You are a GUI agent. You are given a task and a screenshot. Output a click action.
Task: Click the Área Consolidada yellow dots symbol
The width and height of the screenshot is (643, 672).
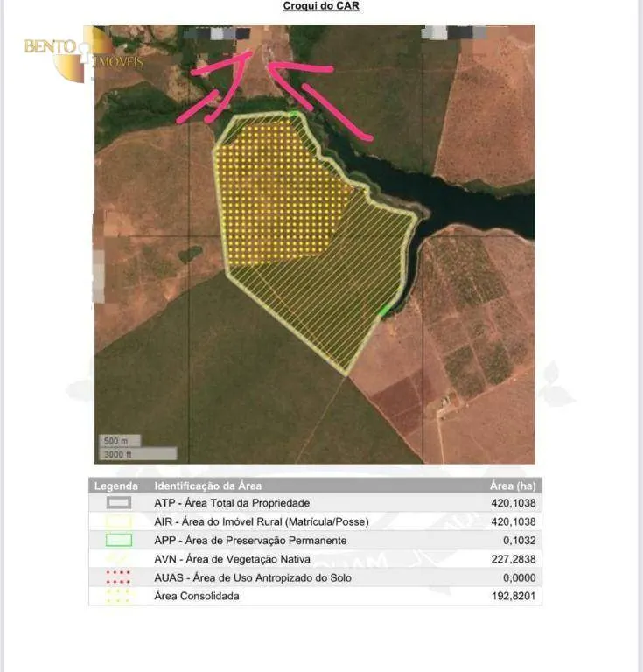click(x=119, y=596)
